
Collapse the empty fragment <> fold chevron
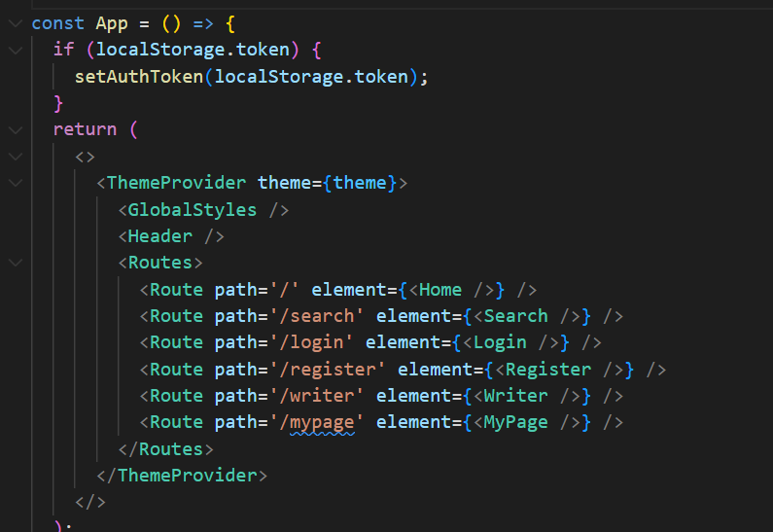tap(16, 157)
